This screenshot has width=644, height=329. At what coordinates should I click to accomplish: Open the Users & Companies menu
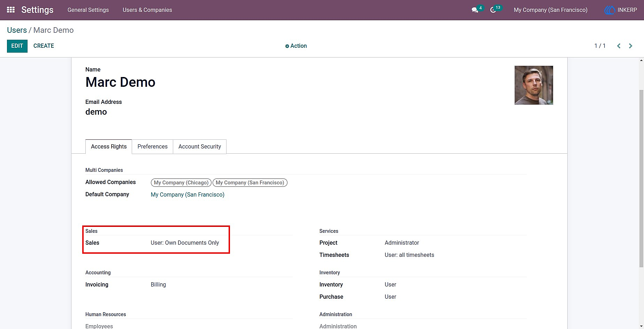[147, 10]
